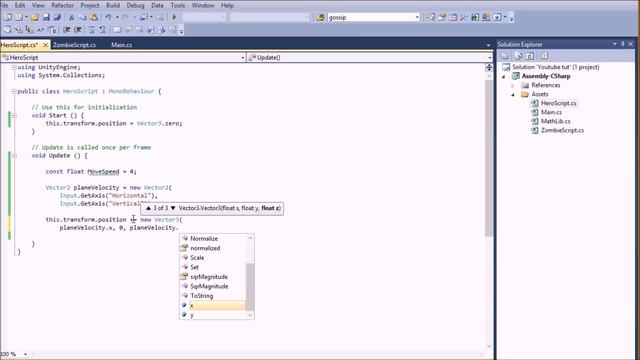Save the current file with the floppy icon
This screenshot has height=360, width=640.
46,17
